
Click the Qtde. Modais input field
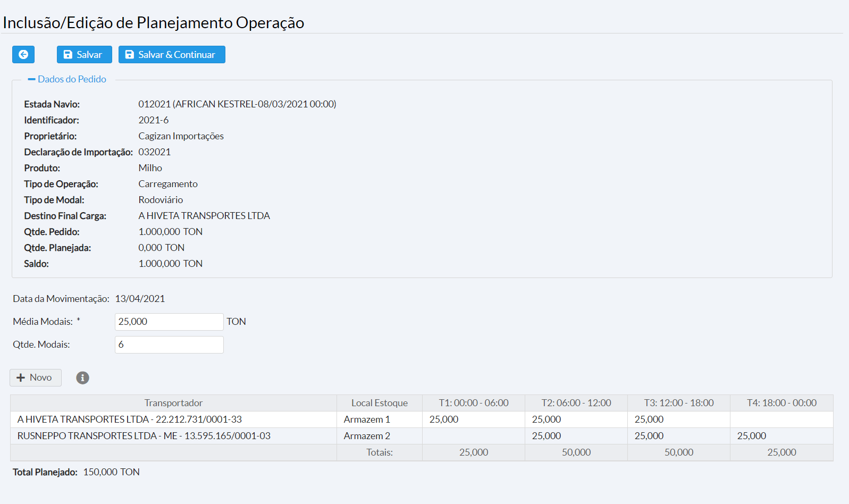[169, 345]
